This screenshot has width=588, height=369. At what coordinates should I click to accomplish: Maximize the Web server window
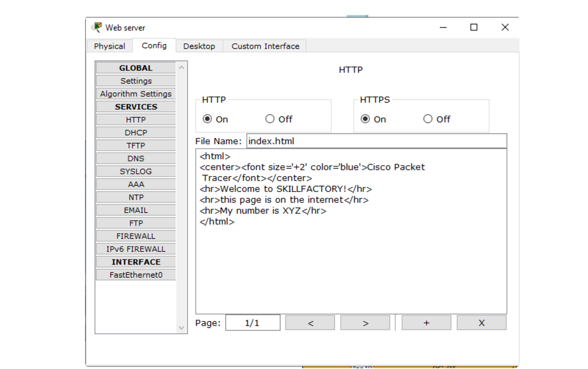(x=474, y=27)
